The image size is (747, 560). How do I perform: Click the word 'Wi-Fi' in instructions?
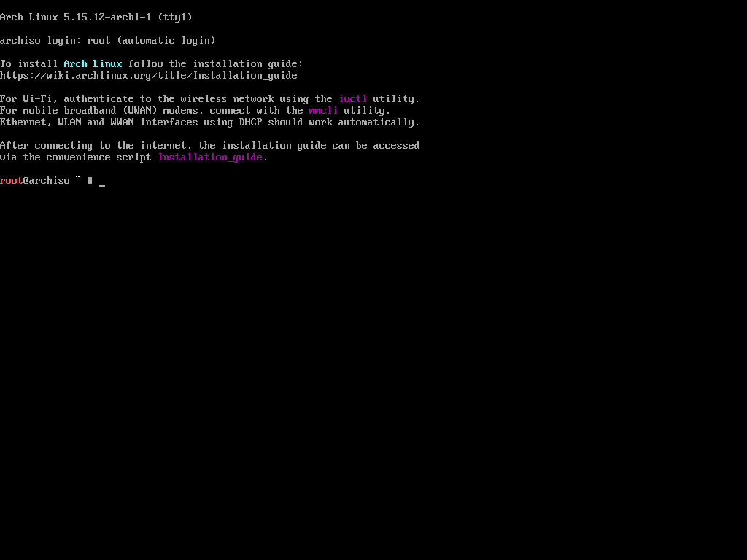[41, 99]
